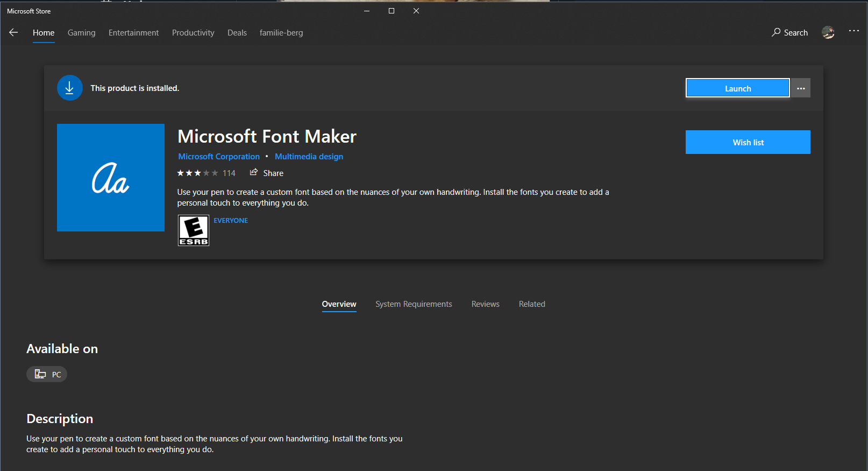Switch to the Gaming tab
This screenshot has height=471, width=868.
(x=81, y=33)
